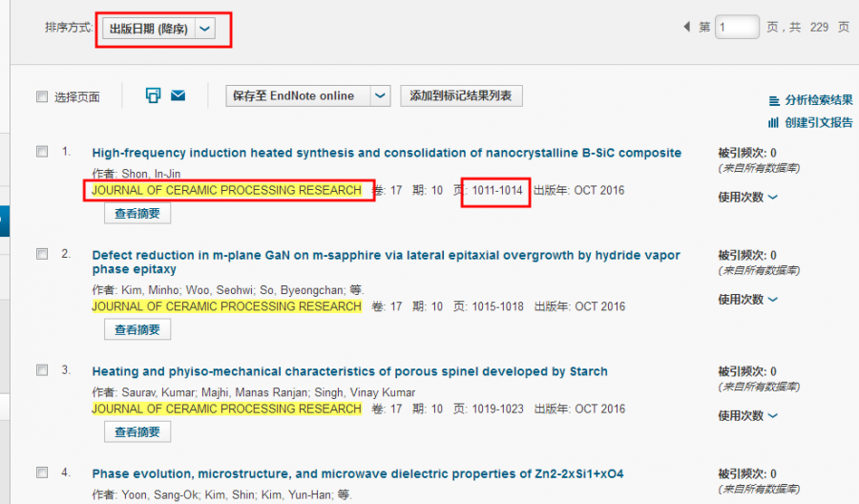Click 被引频次: 0 for the third result

[x=747, y=371]
